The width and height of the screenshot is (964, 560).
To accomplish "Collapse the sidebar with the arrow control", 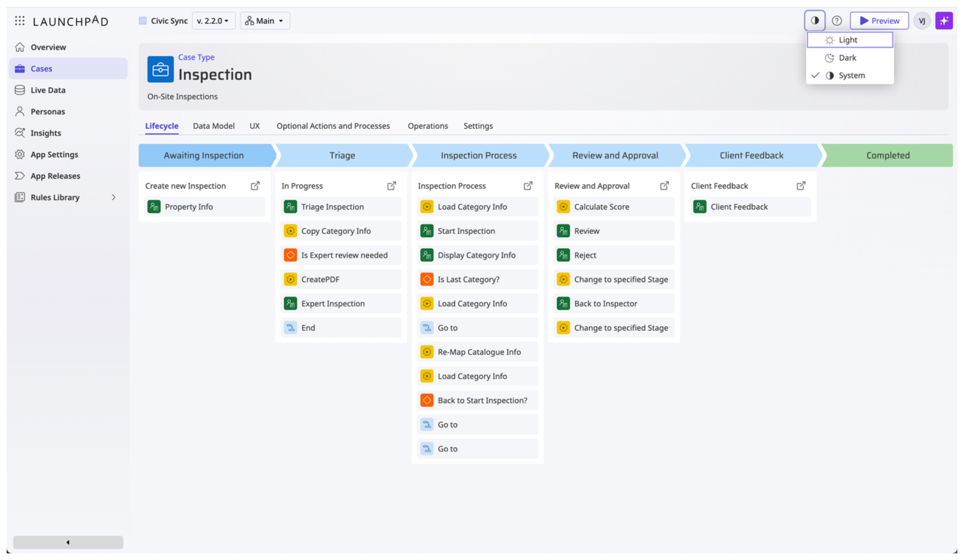I will coord(68,542).
